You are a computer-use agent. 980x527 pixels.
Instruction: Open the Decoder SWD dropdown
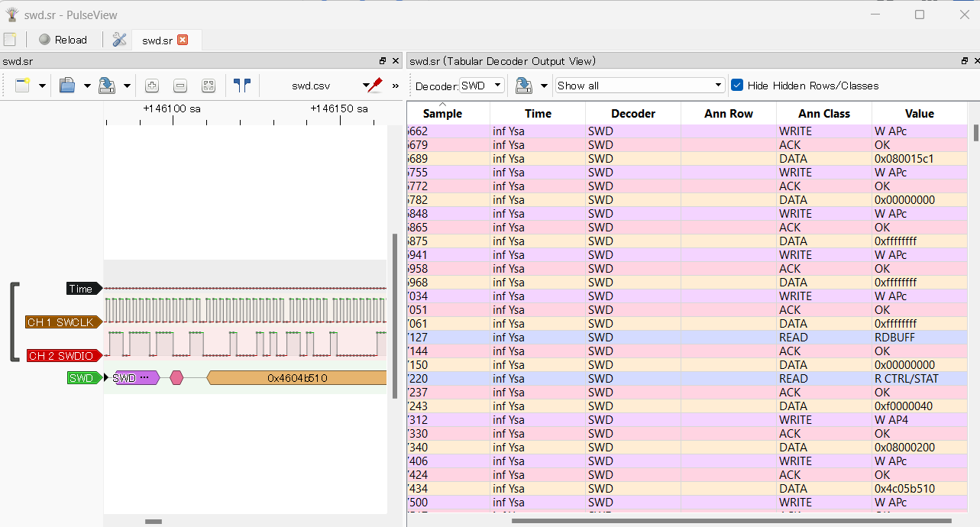pos(482,86)
